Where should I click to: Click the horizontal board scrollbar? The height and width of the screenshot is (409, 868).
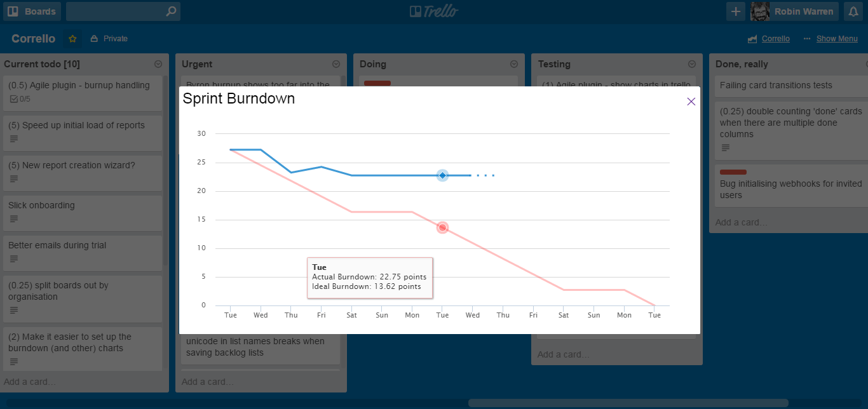pyautogui.click(x=628, y=403)
